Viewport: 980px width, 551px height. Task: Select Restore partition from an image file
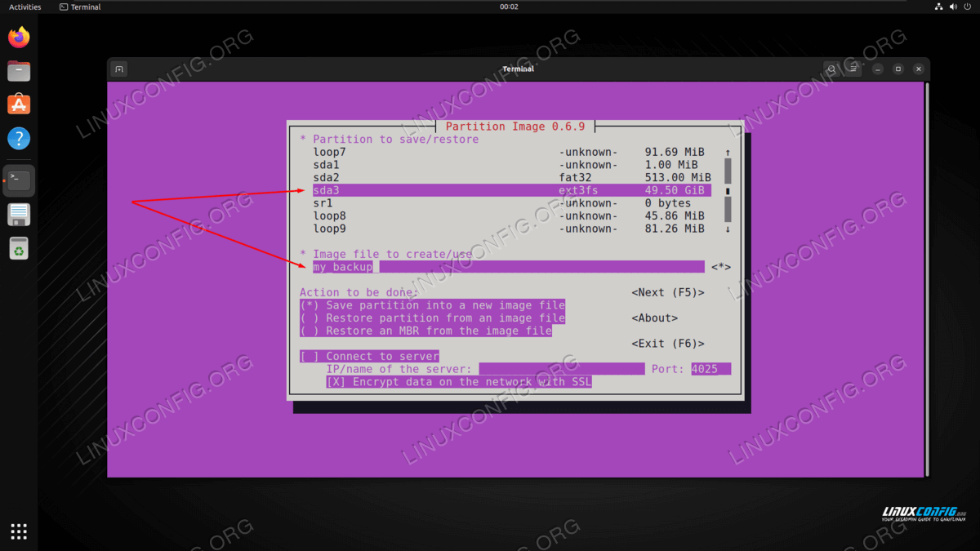click(432, 318)
